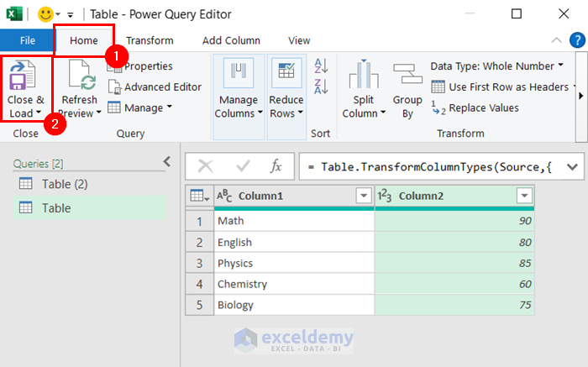This screenshot has width=588, height=367.
Task: Click the Biology cell
Action: [294, 305]
